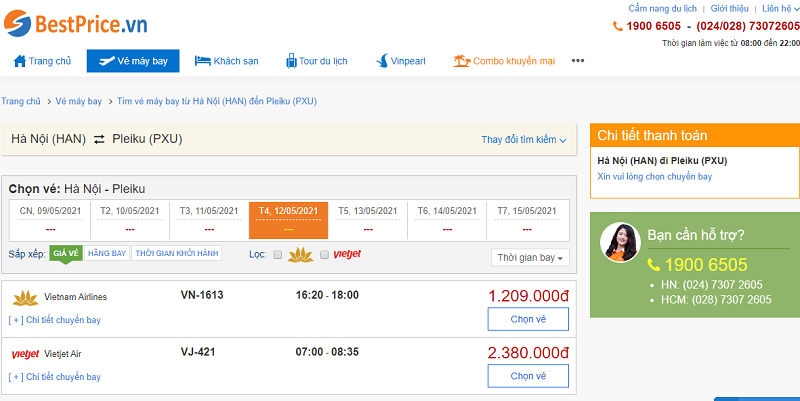This screenshot has width=800, height=401.
Task: Sort flights by THỜI GIAN KHỞI HÀNH
Action: tap(177, 253)
